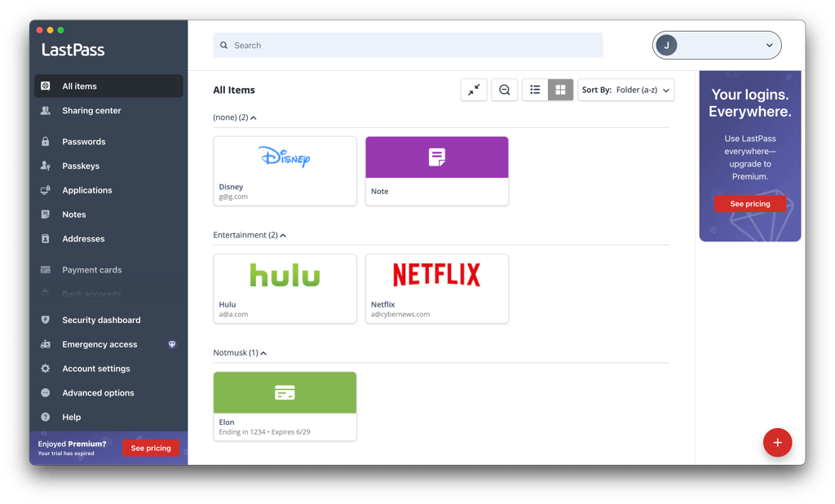Click the Emergency access icon
This screenshot has height=504, width=835.
(46, 344)
